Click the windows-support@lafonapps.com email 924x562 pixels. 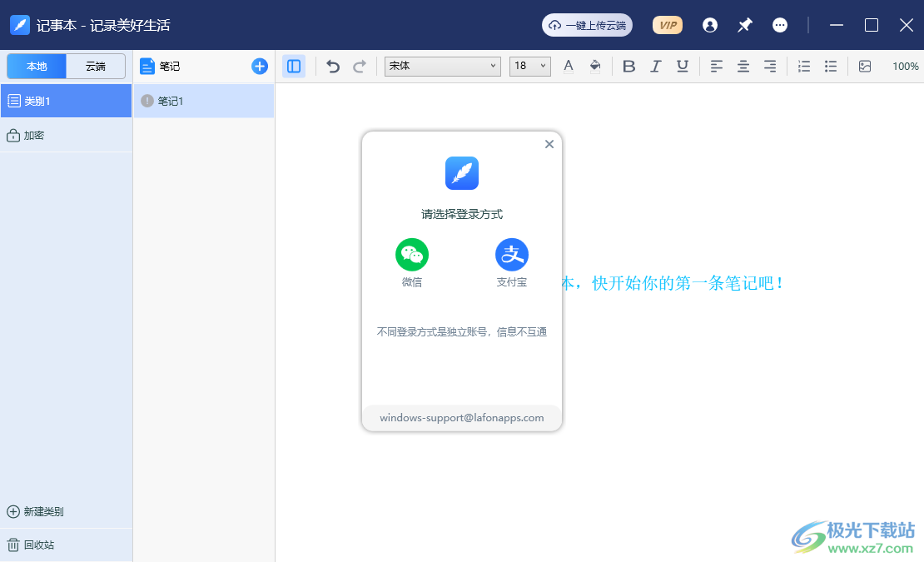[x=462, y=418]
